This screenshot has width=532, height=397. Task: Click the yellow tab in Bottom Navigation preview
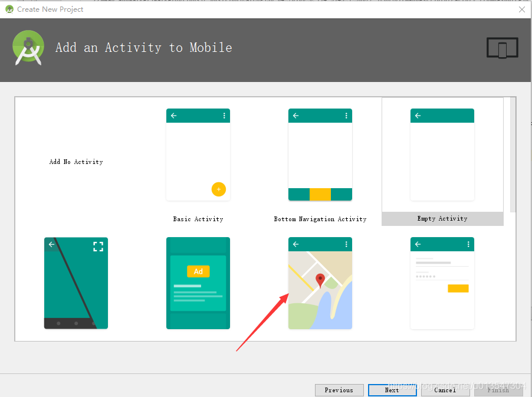[320, 195]
